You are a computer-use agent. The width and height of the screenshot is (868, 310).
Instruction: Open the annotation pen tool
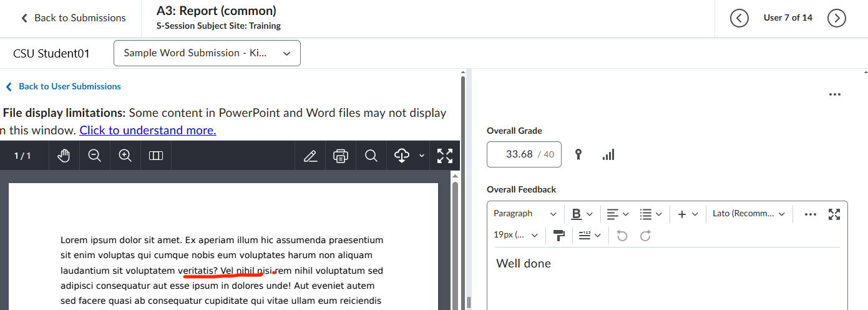click(x=310, y=156)
